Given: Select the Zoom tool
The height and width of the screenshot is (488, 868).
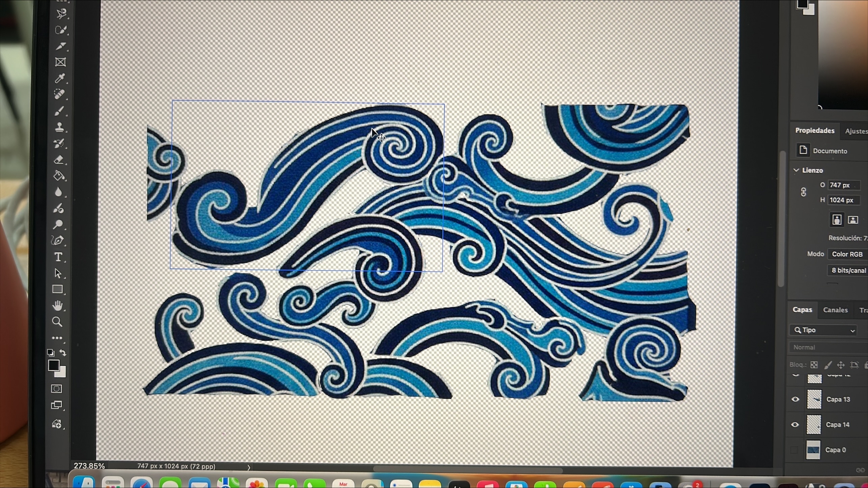Looking at the screenshot, I should point(57,322).
